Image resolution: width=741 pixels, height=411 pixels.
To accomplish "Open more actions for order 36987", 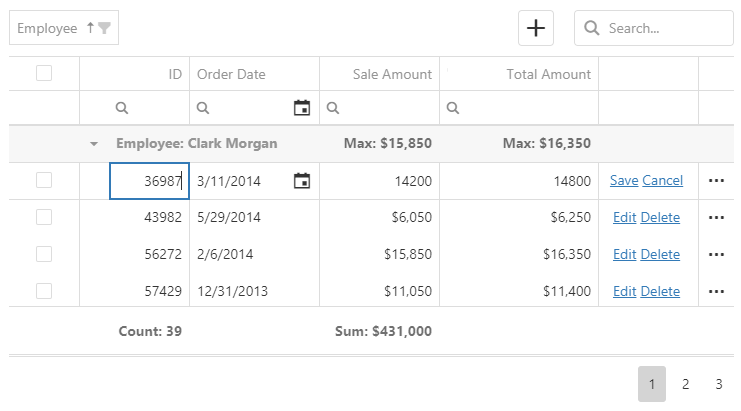I will 716,181.
